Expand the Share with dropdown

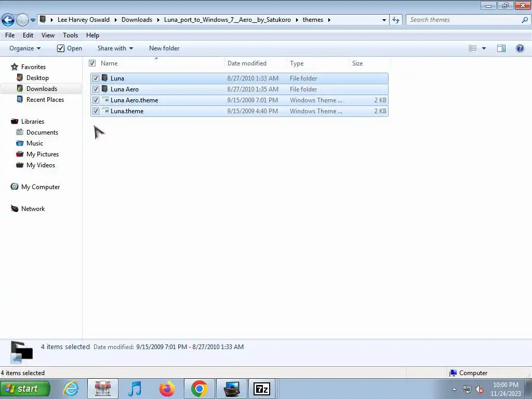tap(115, 48)
